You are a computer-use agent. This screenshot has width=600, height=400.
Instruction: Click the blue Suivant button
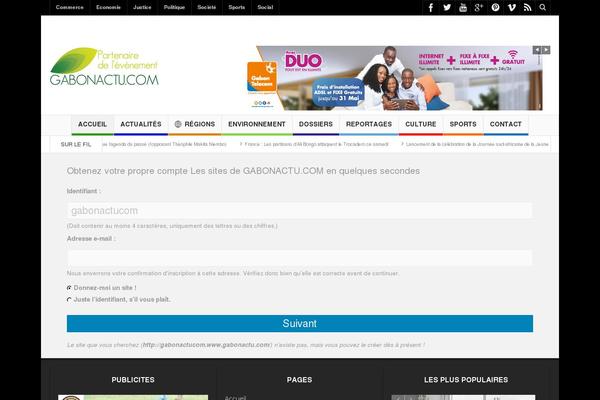click(x=300, y=323)
